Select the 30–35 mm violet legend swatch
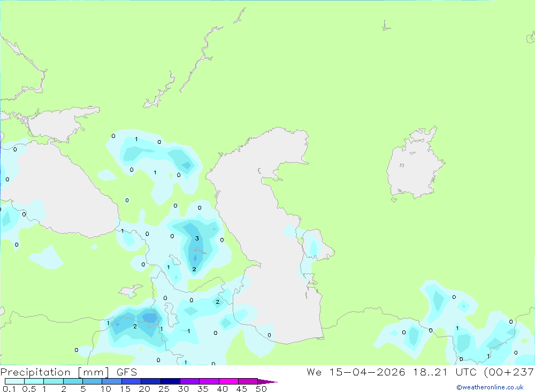535x392 pixels. (x=190, y=381)
